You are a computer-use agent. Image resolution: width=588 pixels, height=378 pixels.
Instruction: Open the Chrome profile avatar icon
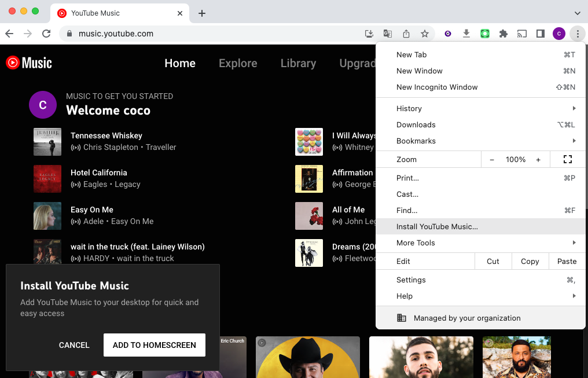tap(558, 34)
